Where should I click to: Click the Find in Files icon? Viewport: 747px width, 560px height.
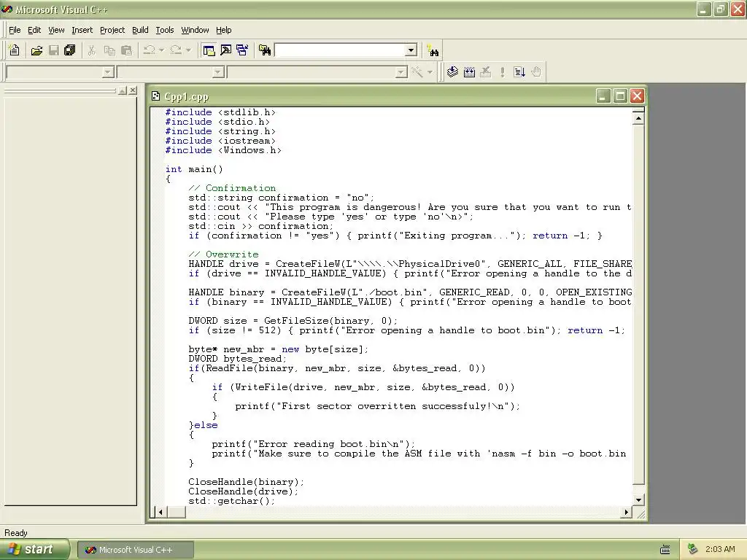pyautogui.click(x=265, y=50)
